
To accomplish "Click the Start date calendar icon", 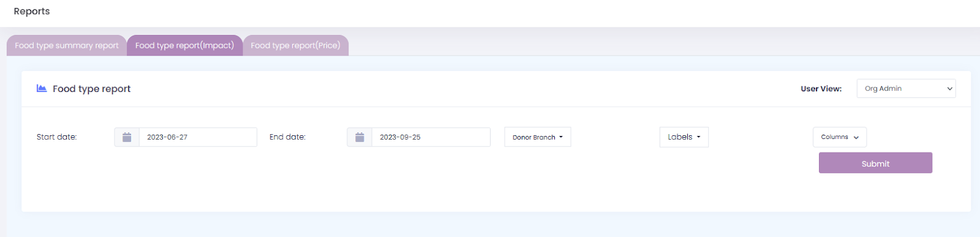I will coord(127,137).
